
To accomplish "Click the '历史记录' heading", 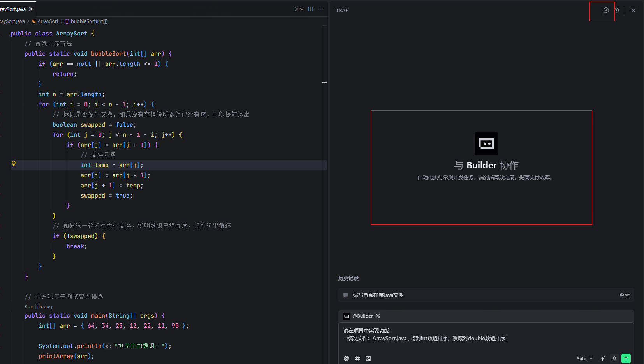I will tap(348, 278).
